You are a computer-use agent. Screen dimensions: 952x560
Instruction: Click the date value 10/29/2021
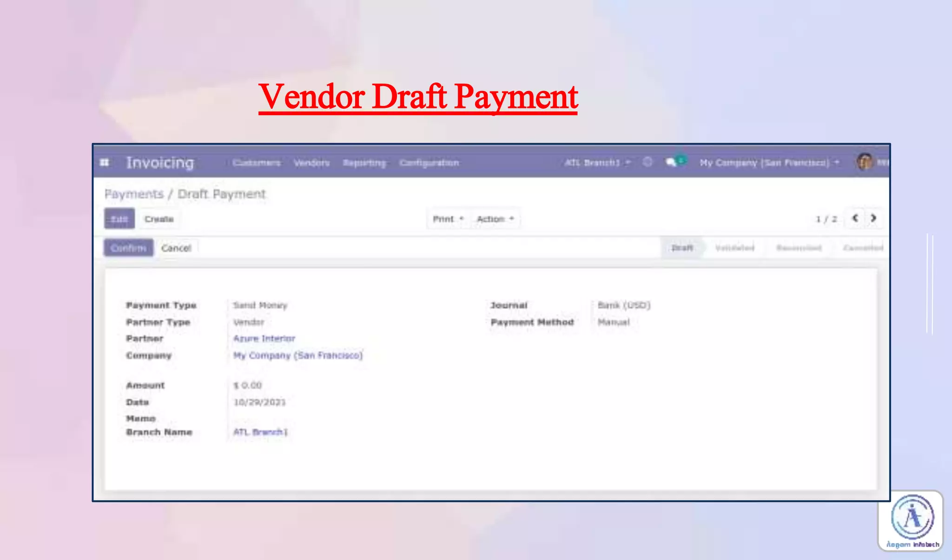(x=259, y=402)
